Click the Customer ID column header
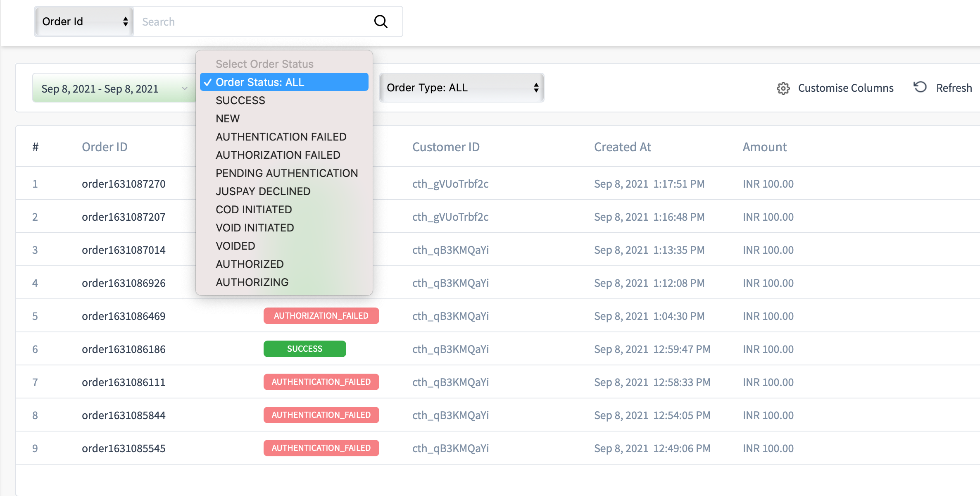This screenshot has width=980, height=496. coord(446,147)
